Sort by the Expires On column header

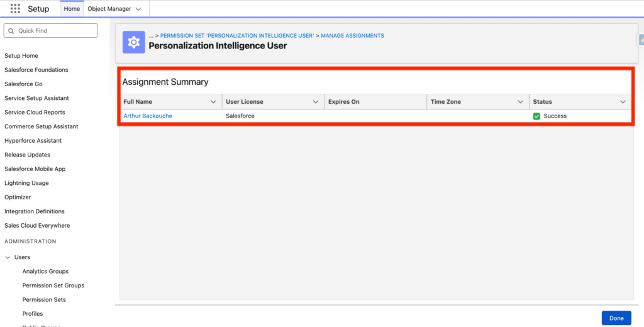pos(344,102)
